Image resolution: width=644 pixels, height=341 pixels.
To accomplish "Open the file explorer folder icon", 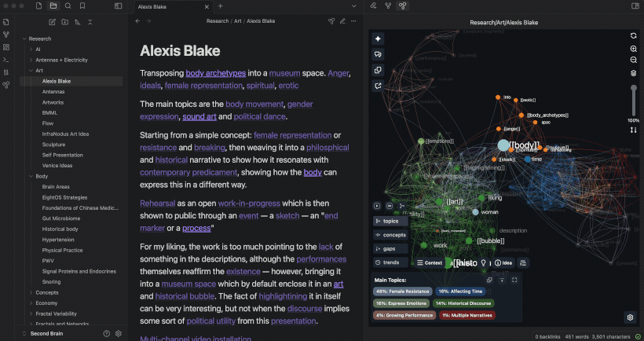I will pos(53,6).
